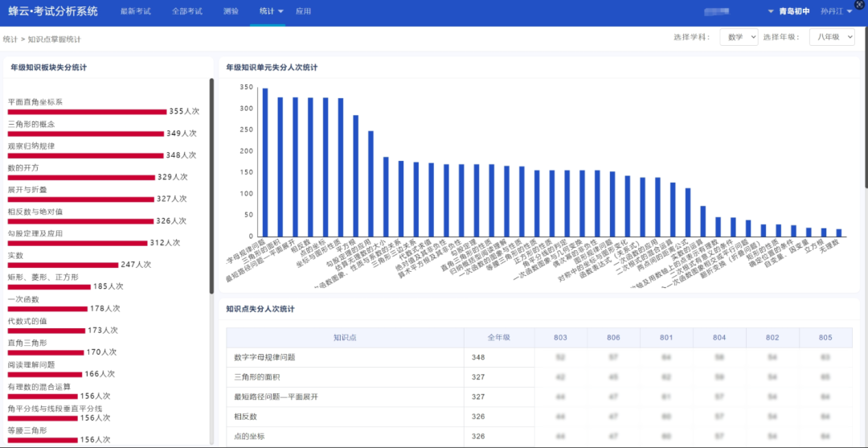Switch to the 全部考试 tab
This screenshot has height=448, width=868.
pyautogui.click(x=187, y=11)
